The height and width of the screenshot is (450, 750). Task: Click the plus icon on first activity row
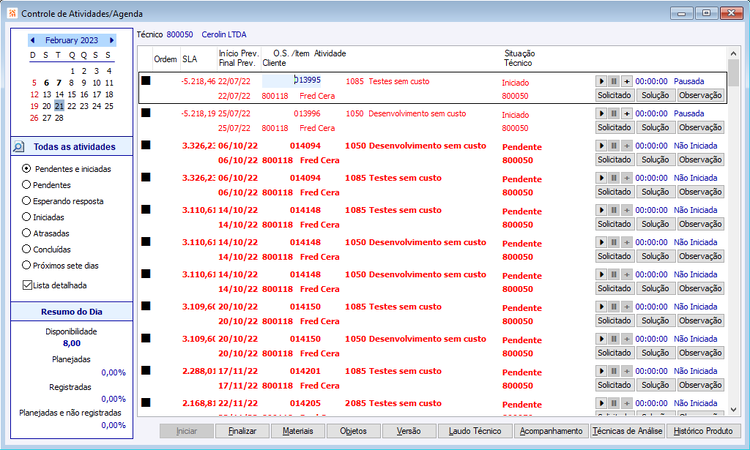[x=626, y=81]
